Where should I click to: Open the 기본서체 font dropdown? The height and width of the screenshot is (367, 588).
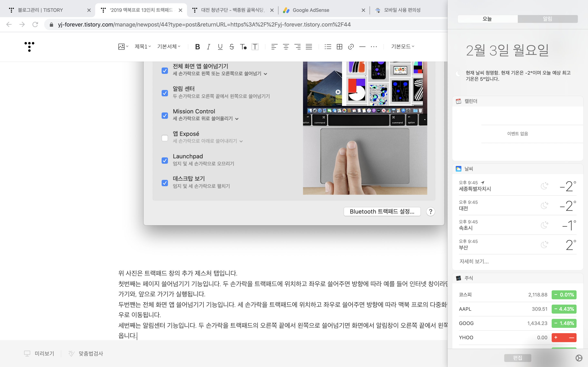(x=169, y=47)
